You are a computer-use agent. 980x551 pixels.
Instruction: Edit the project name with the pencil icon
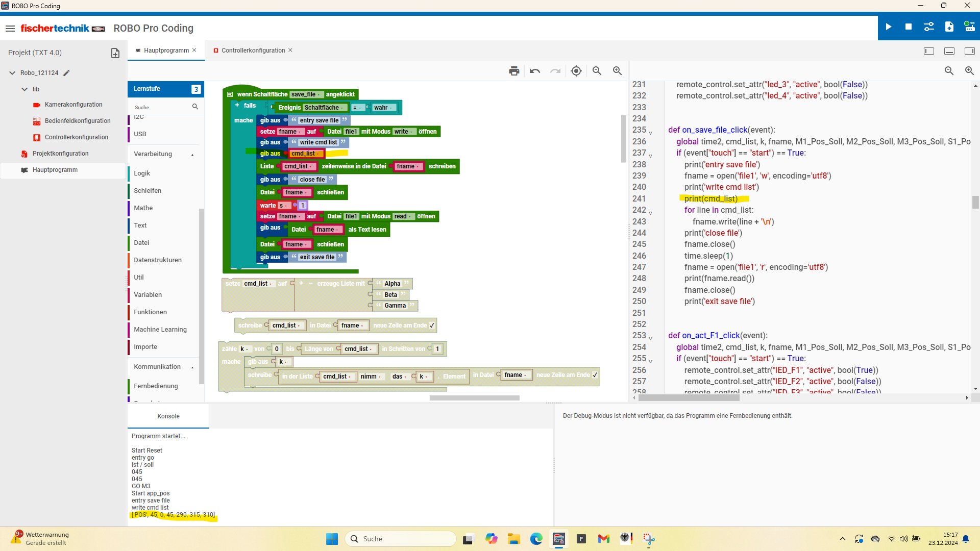click(x=66, y=73)
